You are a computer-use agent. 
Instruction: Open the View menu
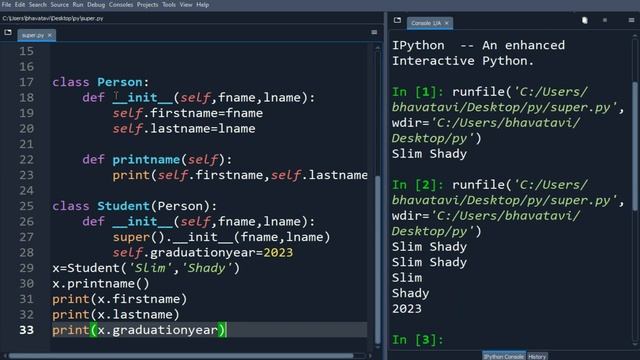(x=186, y=5)
